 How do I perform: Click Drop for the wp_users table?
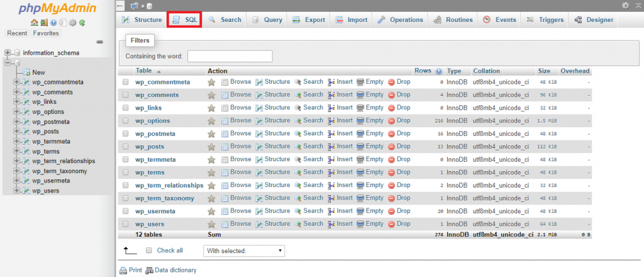click(x=399, y=224)
